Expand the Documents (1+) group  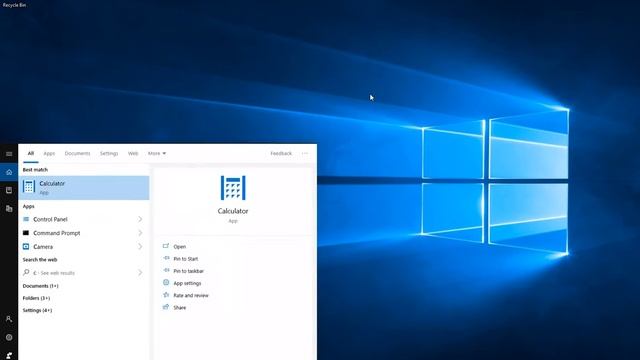40,286
